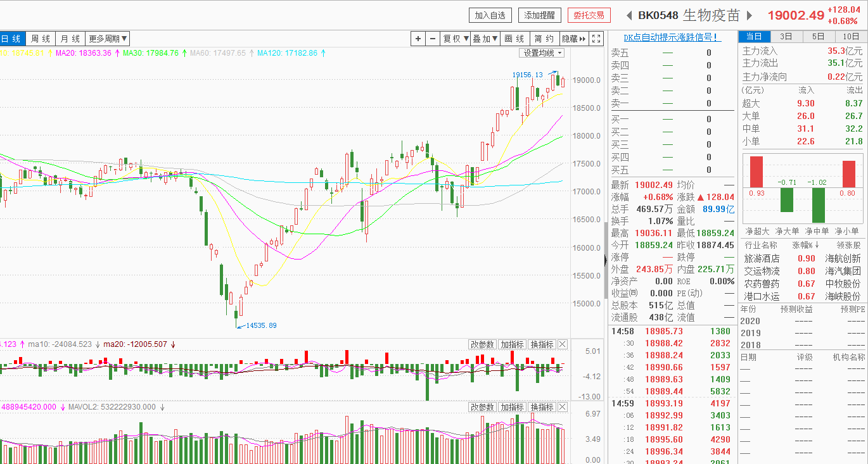Click 添加提醒 to add an alert
Image resolution: width=868 pixels, height=464 pixels.
pyautogui.click(x=540, y=15)
